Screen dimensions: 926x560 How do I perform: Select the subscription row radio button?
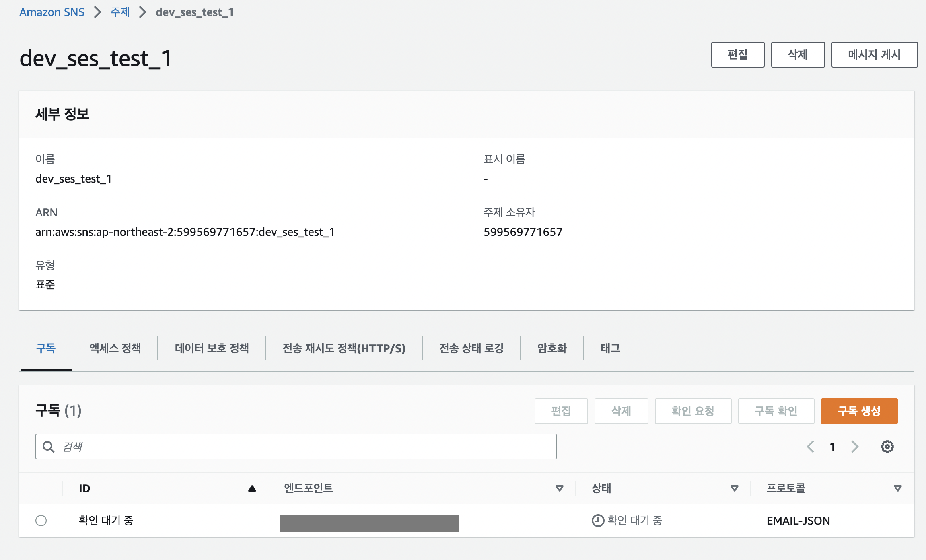tap(41, 521)
